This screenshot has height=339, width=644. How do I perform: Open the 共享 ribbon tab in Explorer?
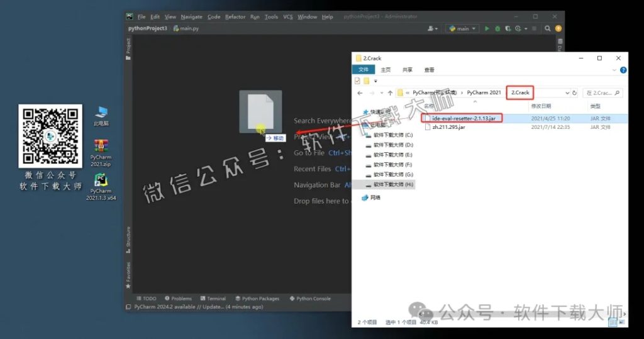point(407,70)
